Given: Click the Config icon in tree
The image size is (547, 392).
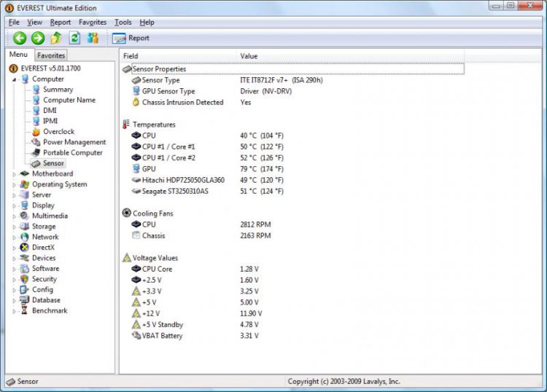Looking at the screenshot, I should pos(24,289).
